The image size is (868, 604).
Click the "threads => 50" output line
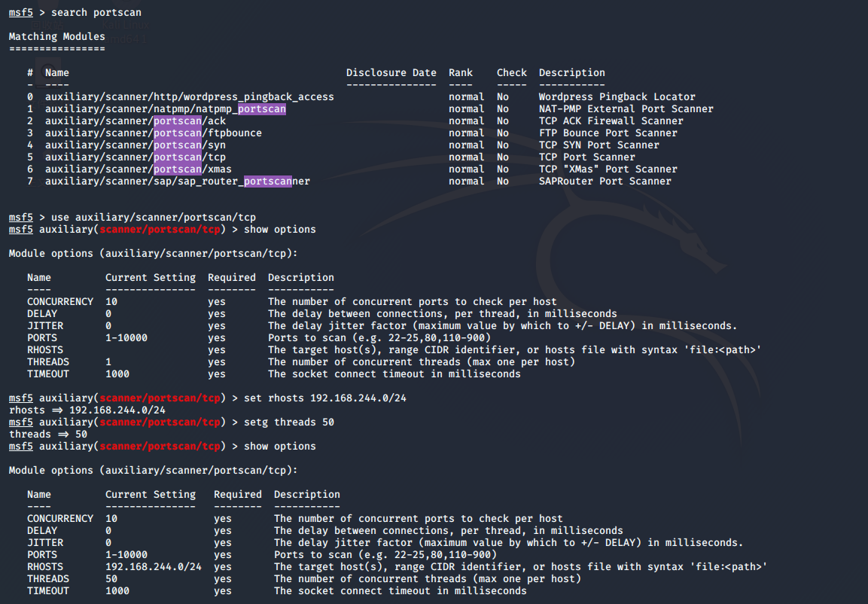click(x=48, y=435)
